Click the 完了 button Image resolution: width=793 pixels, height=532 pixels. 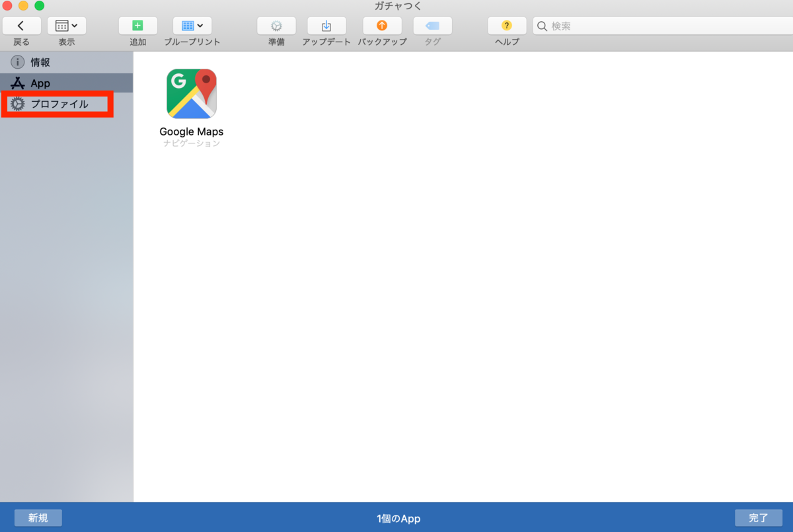[x=759, y=517]
